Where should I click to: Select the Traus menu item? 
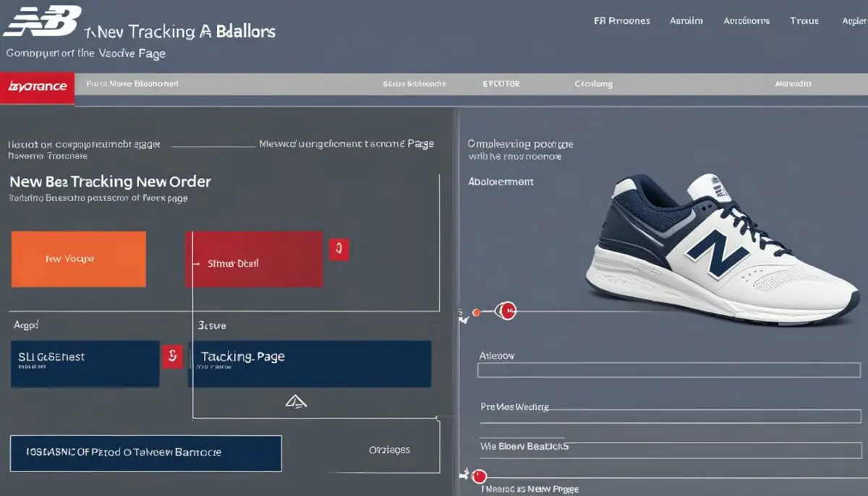[804, 20]
